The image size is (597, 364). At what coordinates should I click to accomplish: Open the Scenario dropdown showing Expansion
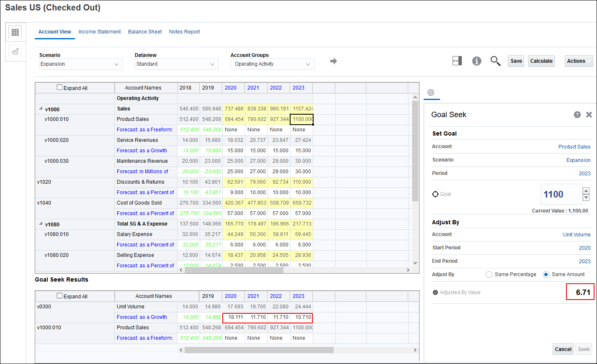(x=80, y=64)
